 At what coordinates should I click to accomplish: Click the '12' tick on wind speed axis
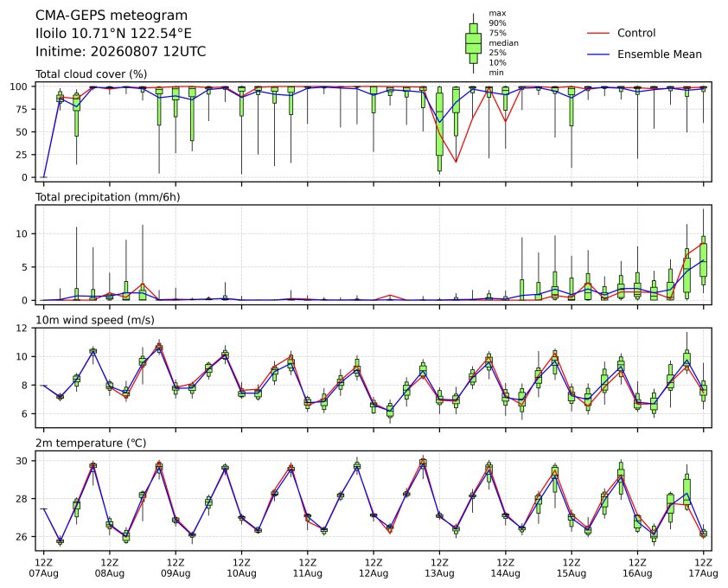pos(22,329)
